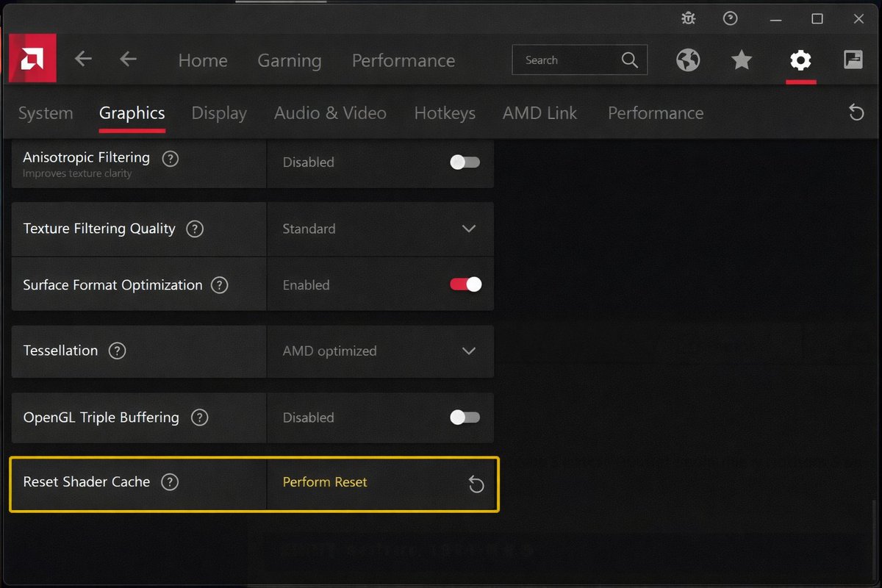This screenshot has width=882, height=588.
Task: Click the AMD logo icon
Action: click(32, 58)
